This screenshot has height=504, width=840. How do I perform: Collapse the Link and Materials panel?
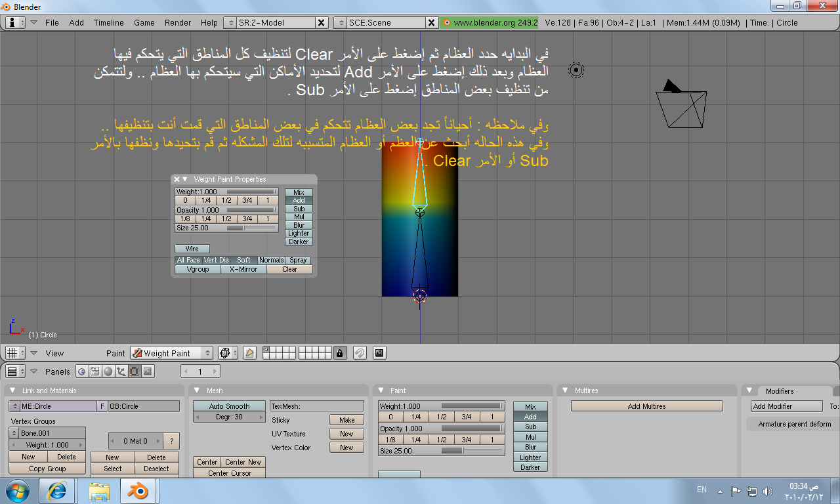[x=12, y=390]
